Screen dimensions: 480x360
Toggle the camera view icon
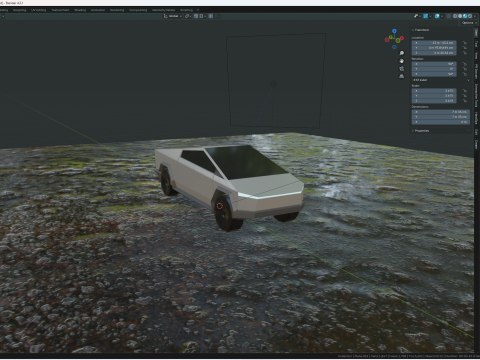point(402,68)
